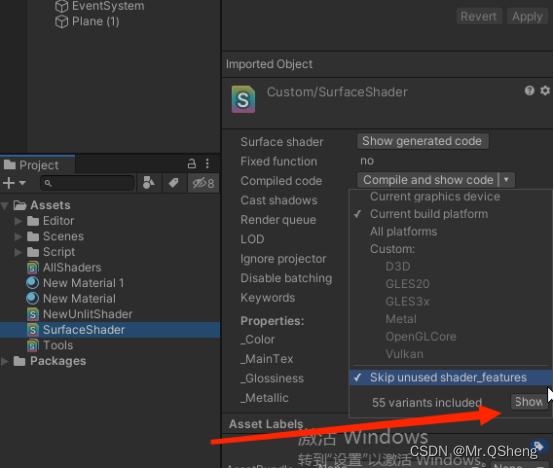Click the search by label tag icon
Screen dimensions: 554x469
coord(173,183)
